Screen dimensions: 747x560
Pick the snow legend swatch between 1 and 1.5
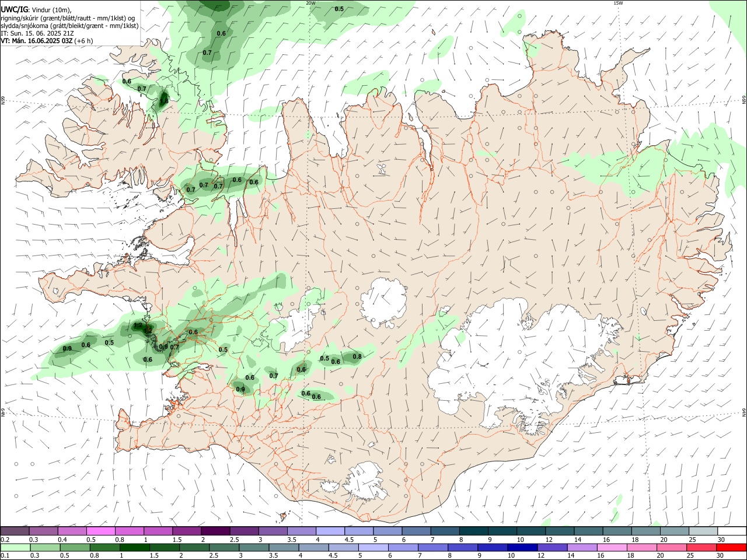pos(158,531)
